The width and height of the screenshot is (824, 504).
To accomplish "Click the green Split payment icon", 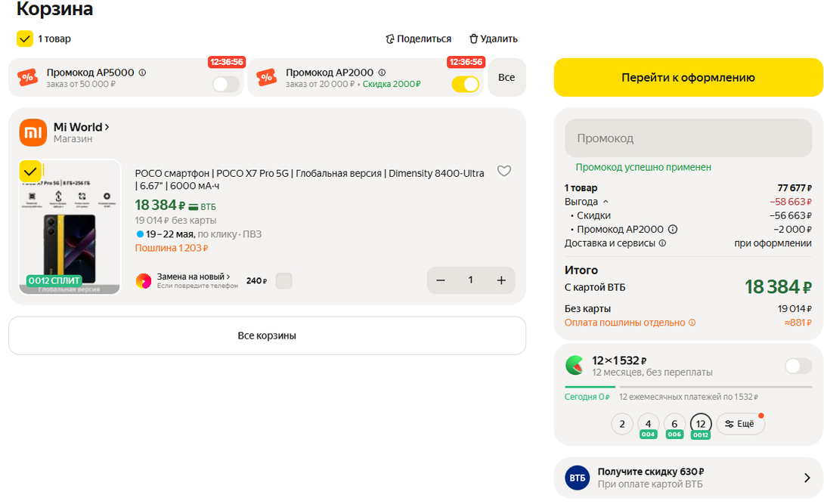I will pos(575,366).
